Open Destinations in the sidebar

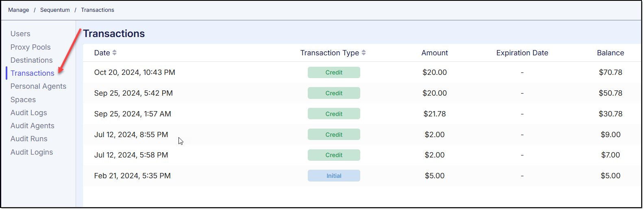click(31, 60)
